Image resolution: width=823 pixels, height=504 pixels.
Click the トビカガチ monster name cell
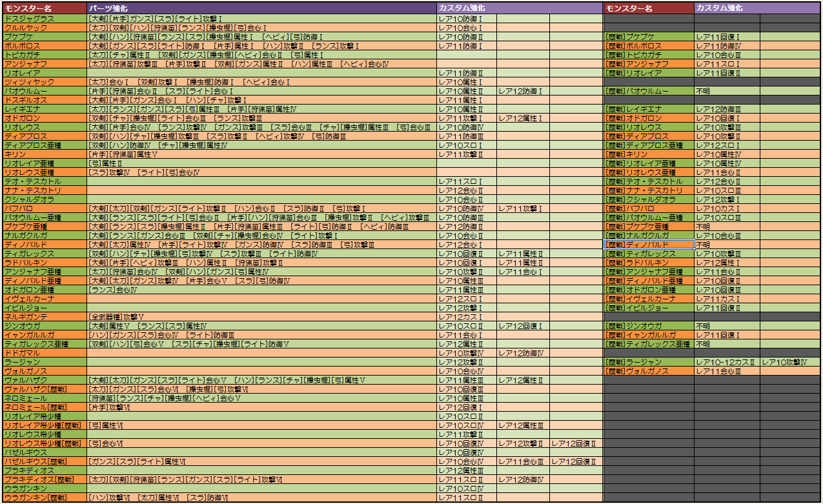[45, 55]
